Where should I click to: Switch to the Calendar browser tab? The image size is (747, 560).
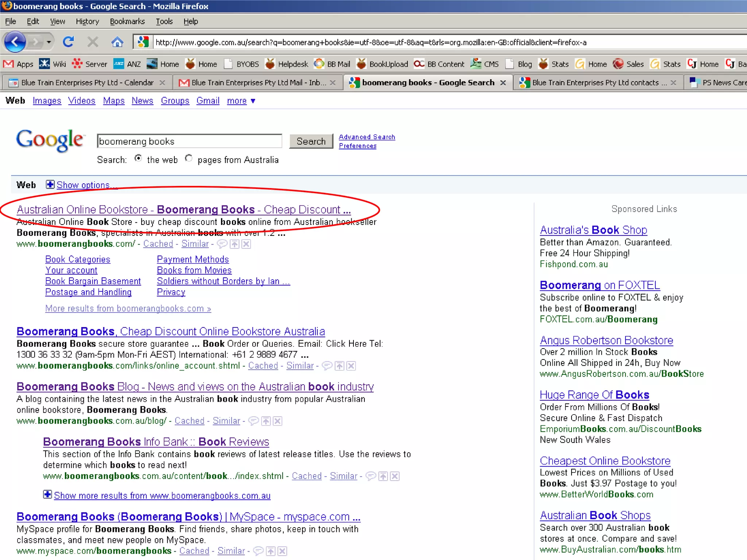[x=87, y=83]
